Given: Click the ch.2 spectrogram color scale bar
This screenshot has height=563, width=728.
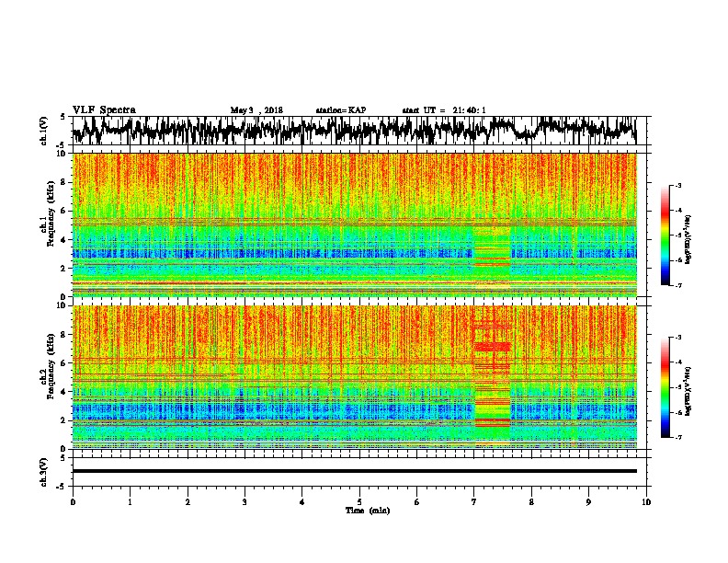Looking at the screenshot, I should (665, 387).
